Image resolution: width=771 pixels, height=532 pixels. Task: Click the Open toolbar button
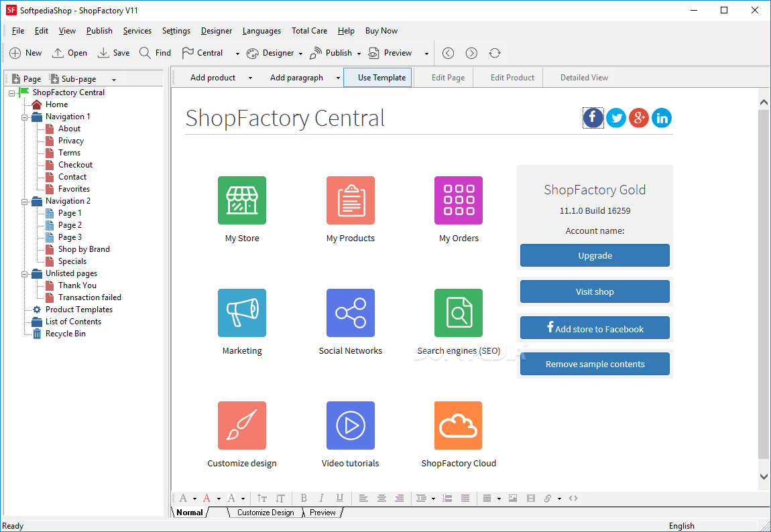click(69, 53)
